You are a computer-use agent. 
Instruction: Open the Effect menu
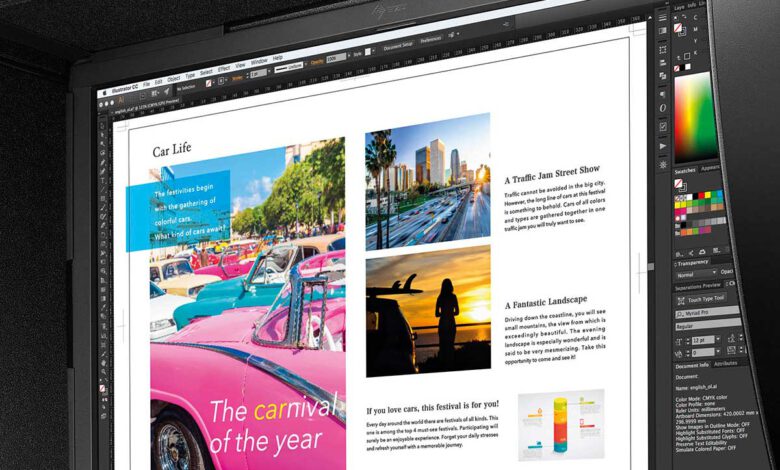pos(224,69)
